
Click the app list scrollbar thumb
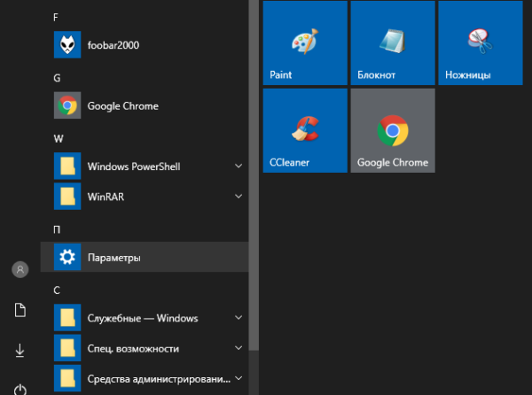click(x=254, y=175)
